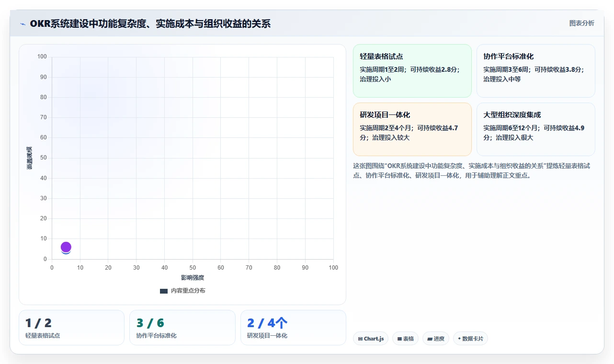This screenshot has width=614, height=364.
Task: Select the Chart.js tag
Action: tap(371, 339)
